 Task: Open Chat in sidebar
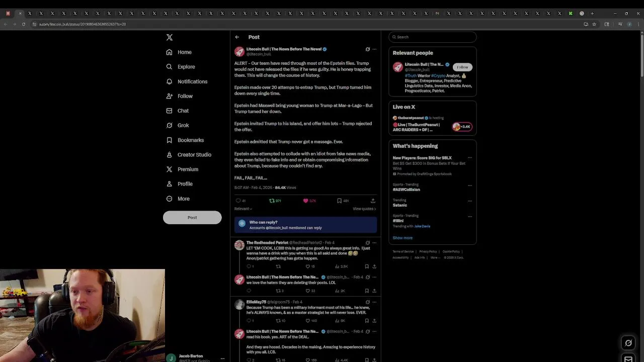pyautogui.click(x=178, y=111)
